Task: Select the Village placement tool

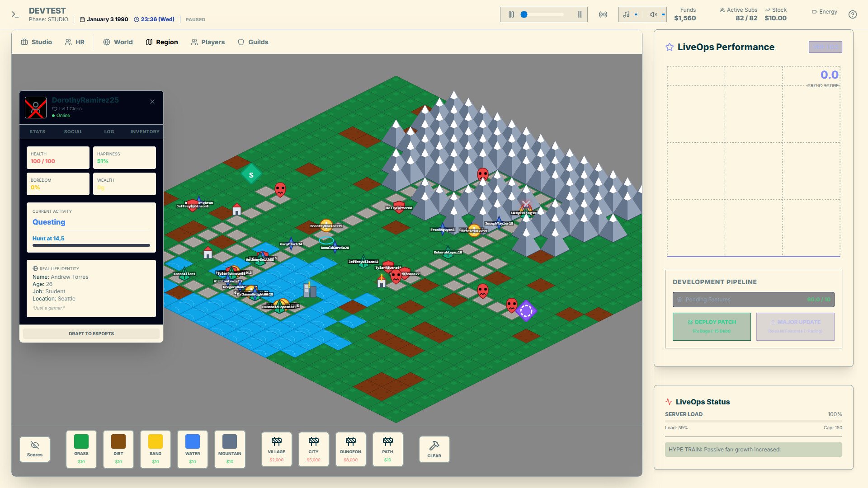Action: point(276,449)
